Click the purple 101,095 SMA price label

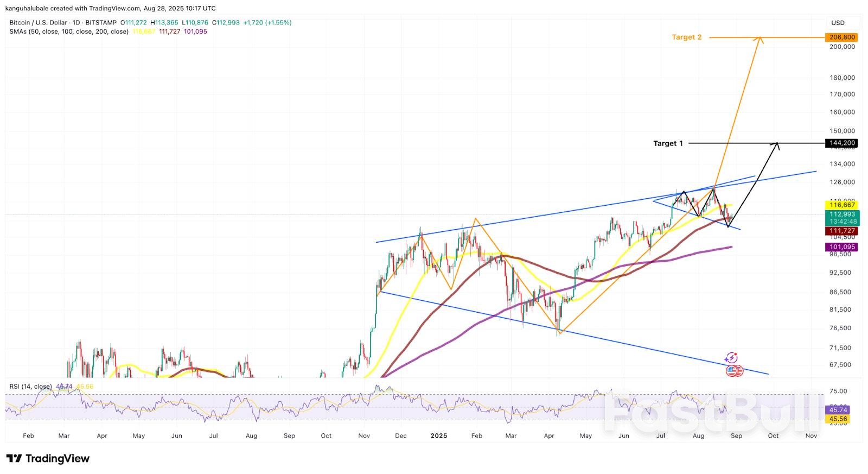point(842,247)
